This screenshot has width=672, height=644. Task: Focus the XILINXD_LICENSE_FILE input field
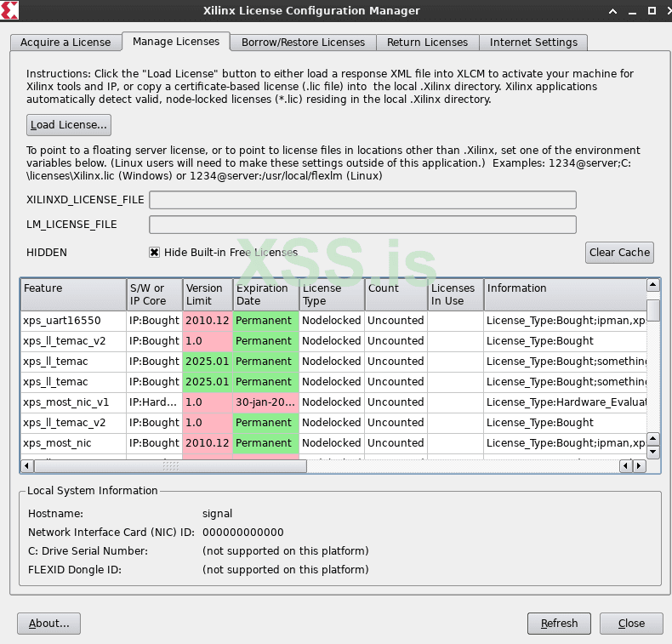click(362, 200)
